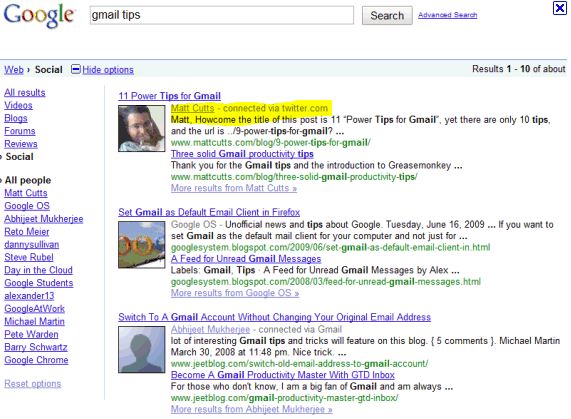Open the Google OS result thumbnail

141,245
